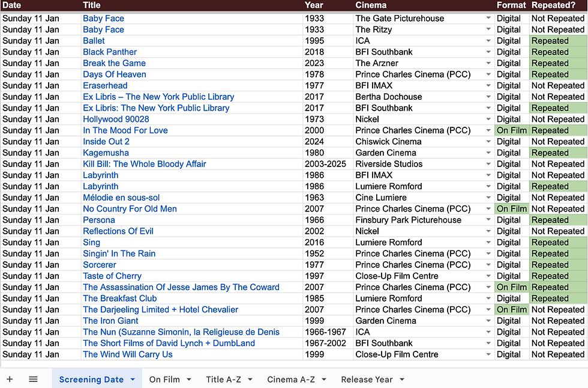Open the Kill Bill: The Whole Bloody Affair link

pos(145,164)
